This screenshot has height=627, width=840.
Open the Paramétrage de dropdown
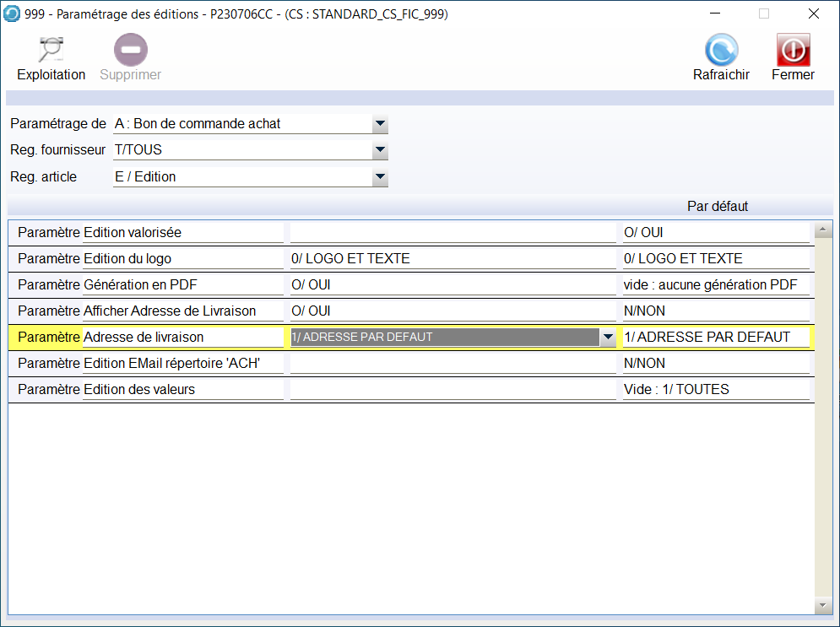point(380,124)
